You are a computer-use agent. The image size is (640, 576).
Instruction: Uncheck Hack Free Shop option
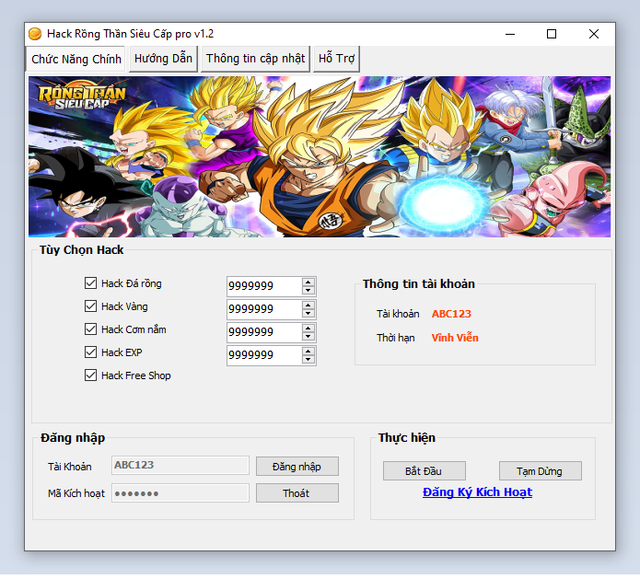coord(91,376)
